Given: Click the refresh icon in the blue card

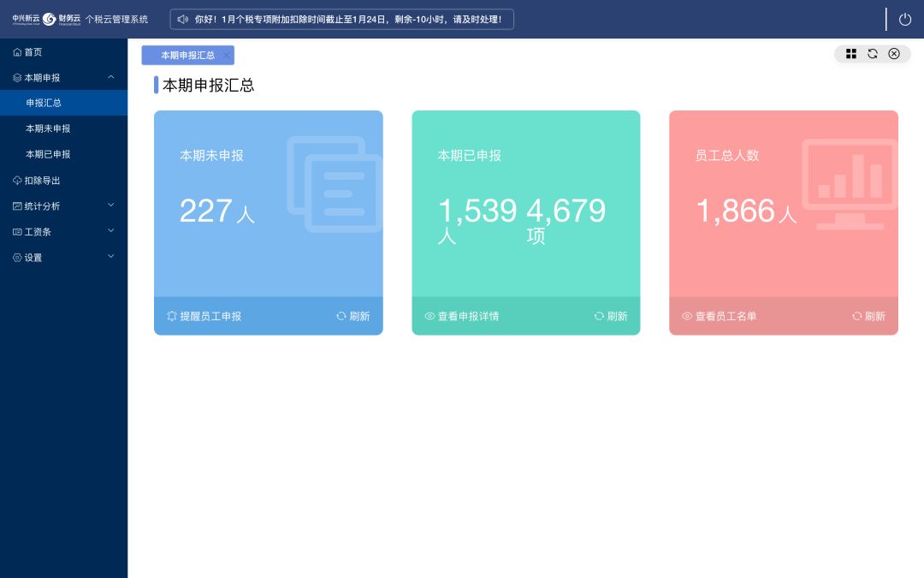Looking at the screenshot, I should 341,316.
